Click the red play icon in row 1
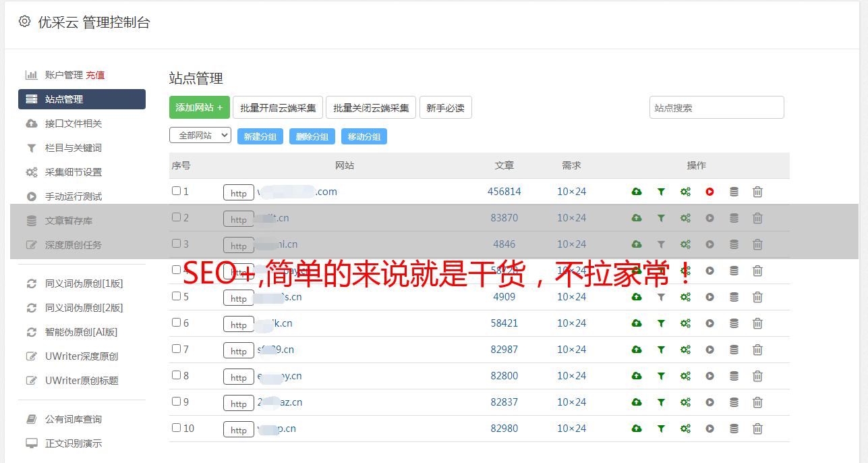The height and width of the screenshot is (463, 868). tap(710, 192)
